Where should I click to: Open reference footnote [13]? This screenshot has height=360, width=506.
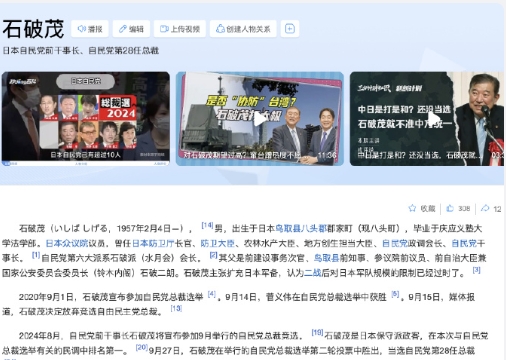tap(176, 309)
